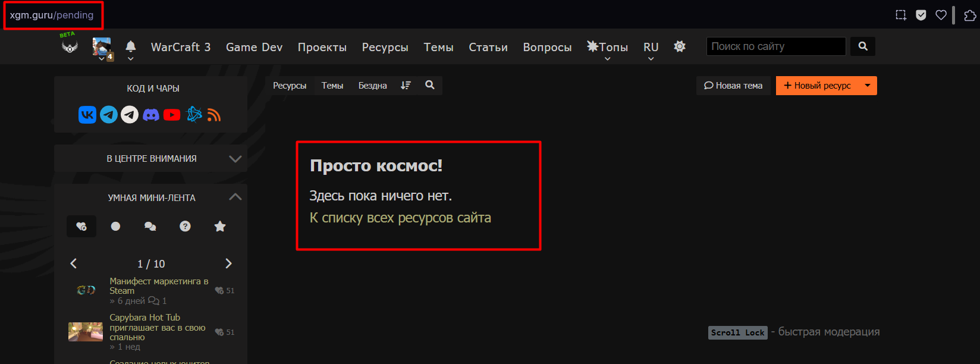
Task: Click the 1 / 10 page indicator
Action: click(x=151, y=264)
